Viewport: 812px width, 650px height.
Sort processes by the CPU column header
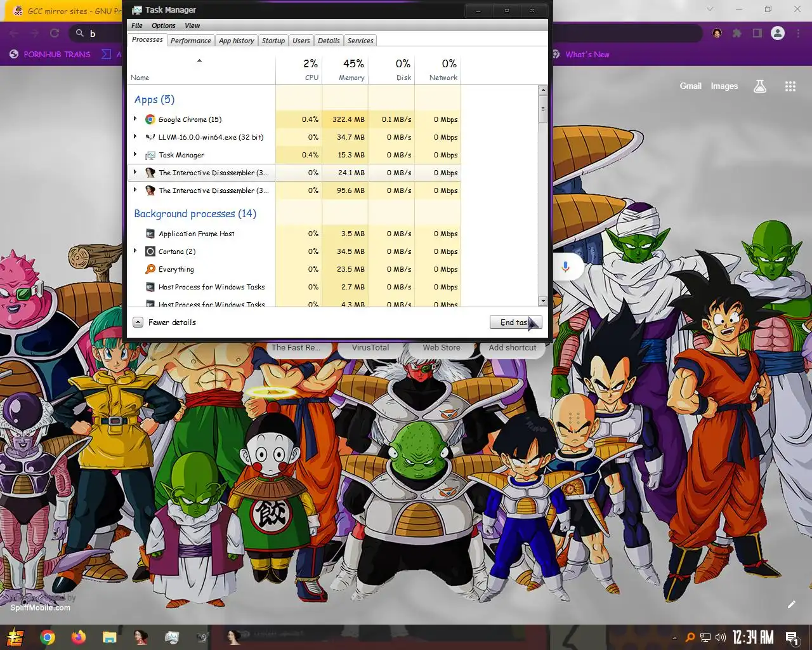(299, 70)
